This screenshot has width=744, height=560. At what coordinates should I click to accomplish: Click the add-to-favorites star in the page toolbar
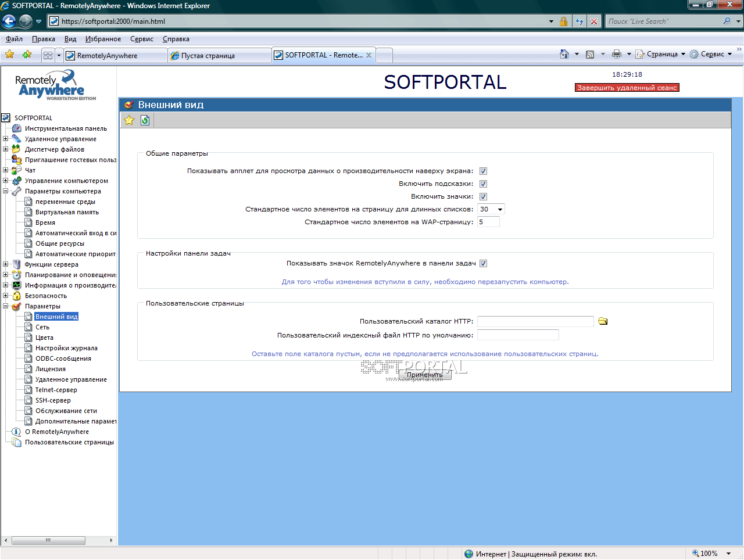129,120
